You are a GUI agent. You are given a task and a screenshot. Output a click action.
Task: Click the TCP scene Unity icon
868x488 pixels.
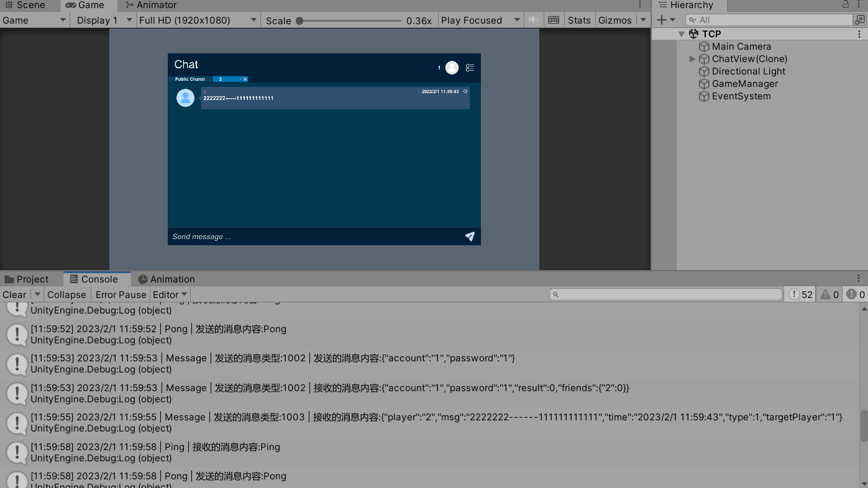click(x=693, y=34)
